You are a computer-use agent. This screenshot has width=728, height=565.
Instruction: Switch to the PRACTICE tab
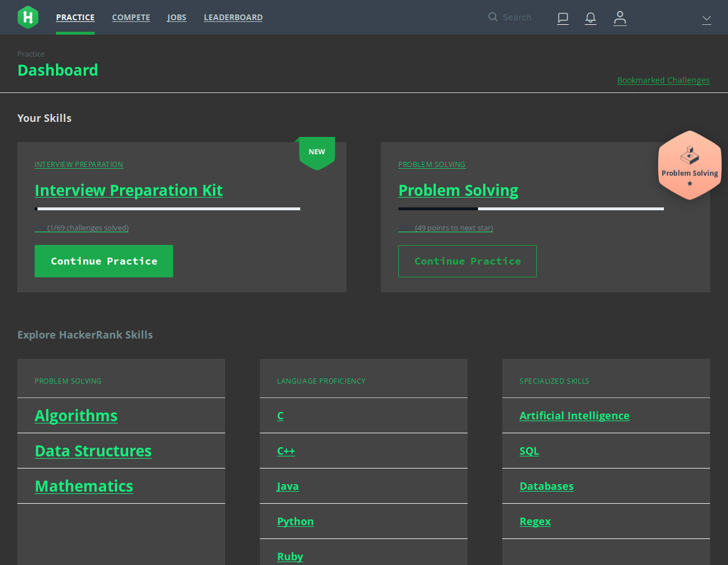tap(75, 17)
